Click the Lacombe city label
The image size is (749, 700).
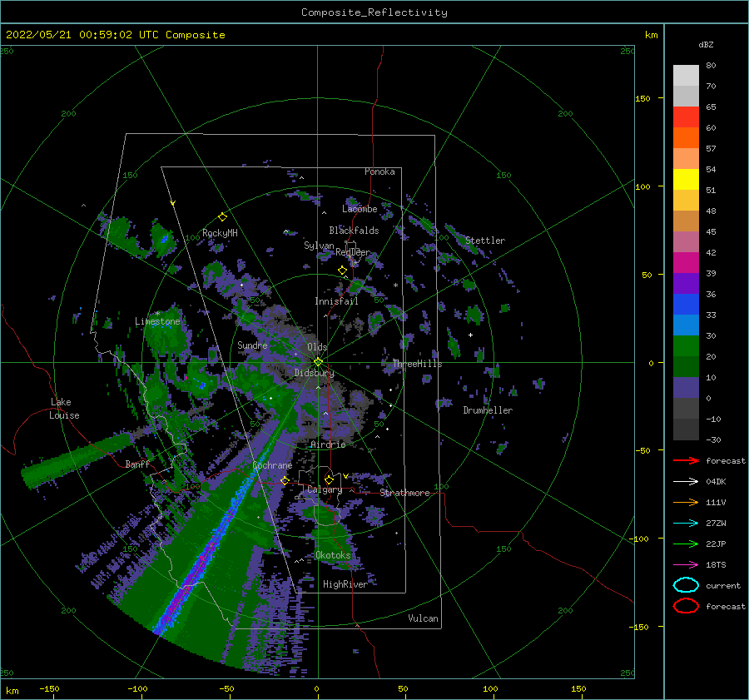point(360,209)
